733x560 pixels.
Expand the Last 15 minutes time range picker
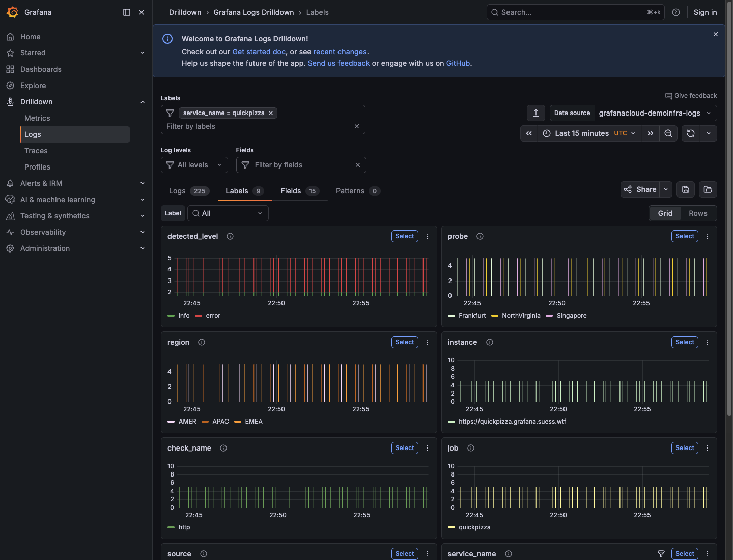582,133
